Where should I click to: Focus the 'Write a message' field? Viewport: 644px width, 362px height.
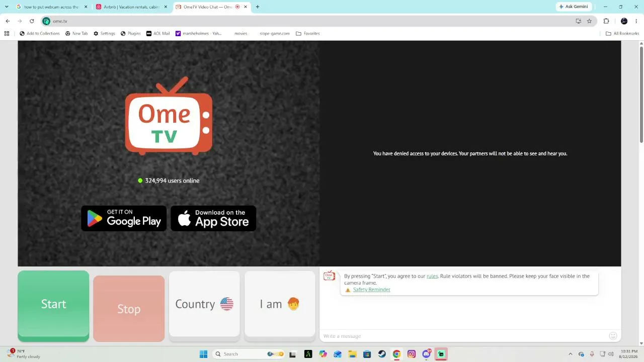point(463,336)
